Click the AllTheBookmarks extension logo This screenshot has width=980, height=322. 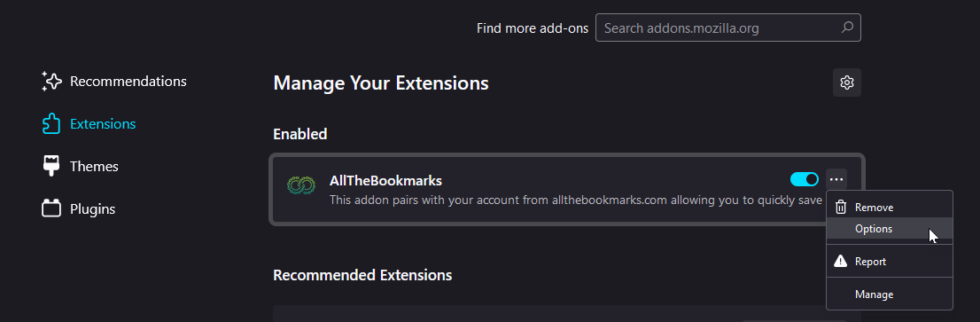pos(300,185)
